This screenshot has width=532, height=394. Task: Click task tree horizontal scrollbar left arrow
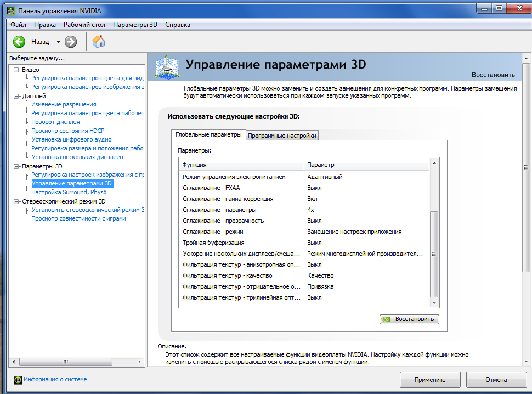[14, 362]
